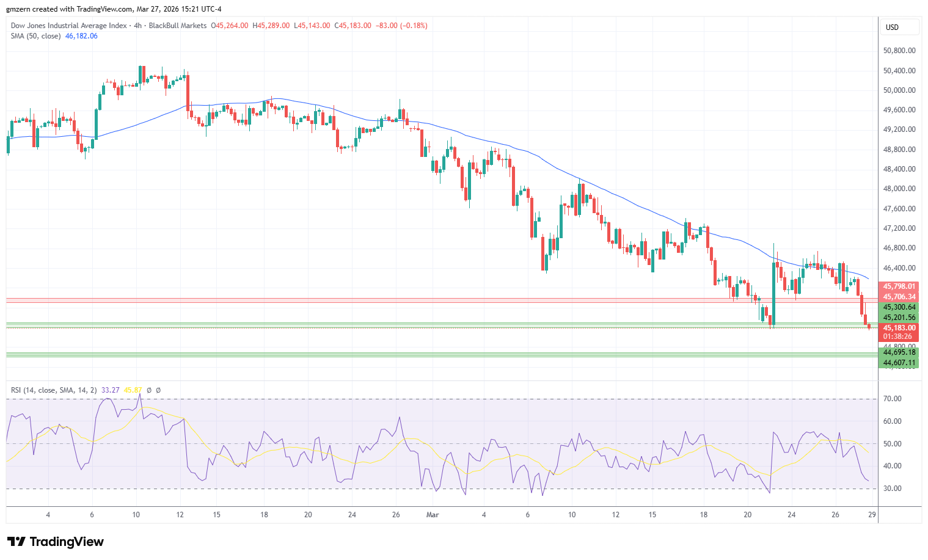Click the green 44,607.11 price label
This screenshot has width=928, height=560.
899,363
